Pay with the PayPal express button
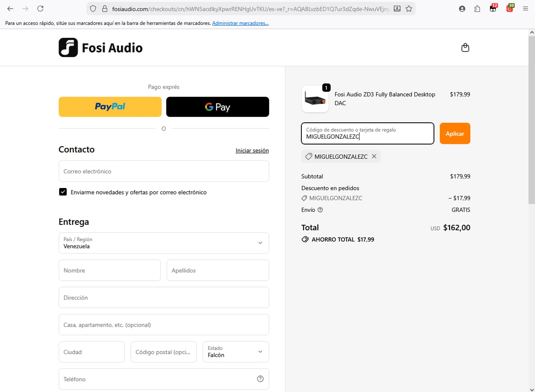Image resolution: width=535 pixels, height=392 pixels. tap(110, 107)
